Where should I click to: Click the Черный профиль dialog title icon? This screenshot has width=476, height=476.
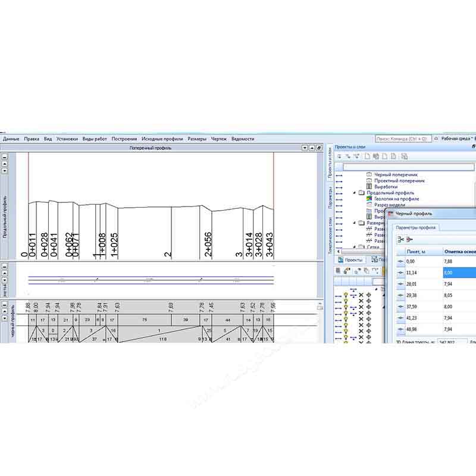[391, 213]
